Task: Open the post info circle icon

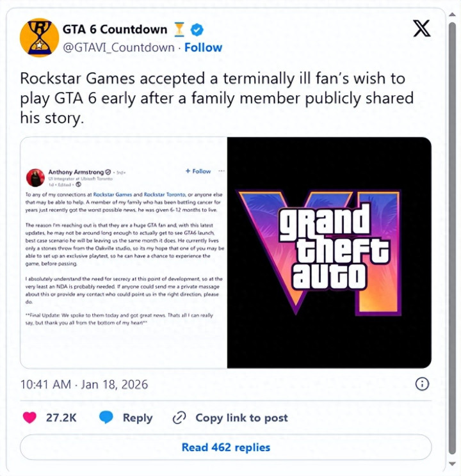Action: pos(422,384)
